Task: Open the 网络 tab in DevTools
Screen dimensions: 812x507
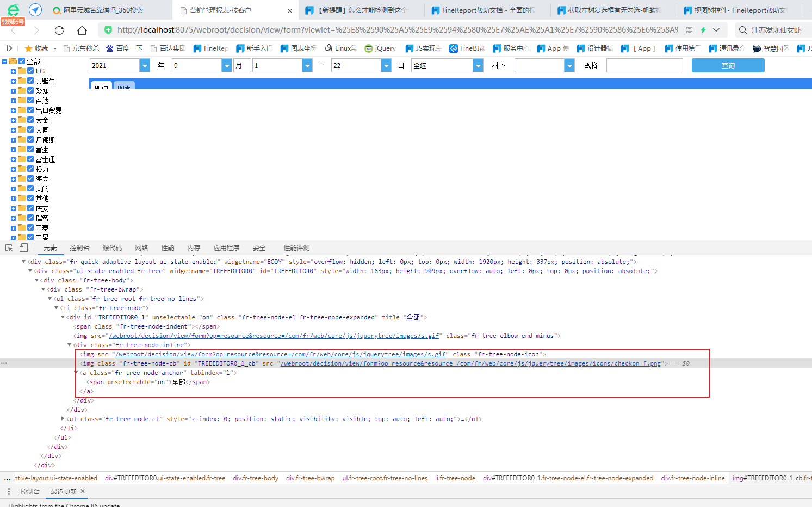Action: [x=142, y=248]
